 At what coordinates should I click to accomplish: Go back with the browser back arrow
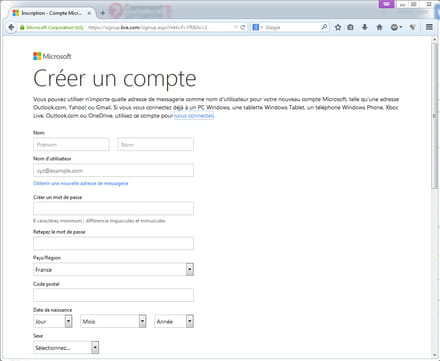coord(11,27)
